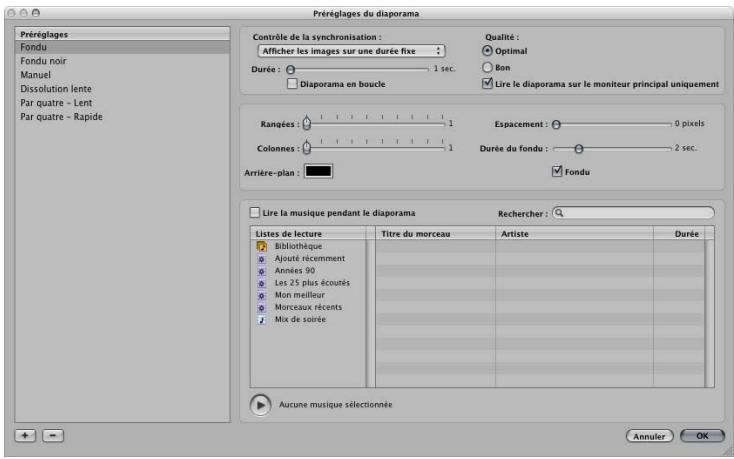This screenshot has width=734, height=459.
Task: Confirm with the OK button
Action: tap(702, 436)
